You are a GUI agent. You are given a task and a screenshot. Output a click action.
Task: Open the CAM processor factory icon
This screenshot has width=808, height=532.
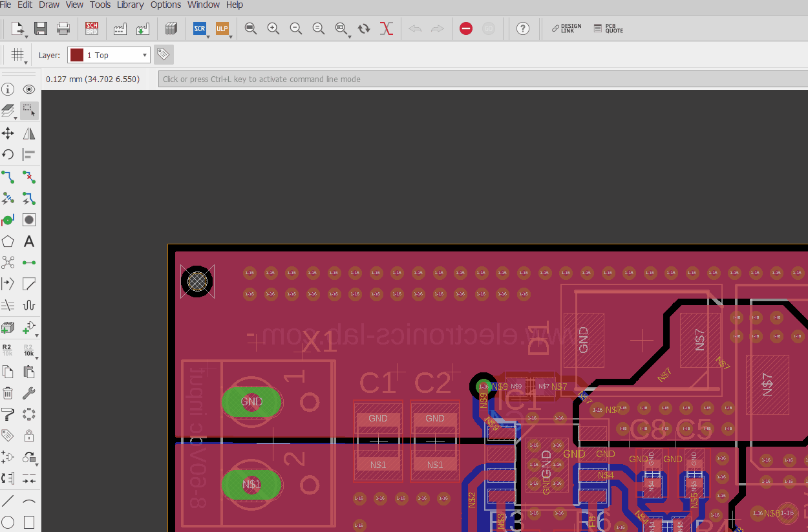tap(120, 28)
